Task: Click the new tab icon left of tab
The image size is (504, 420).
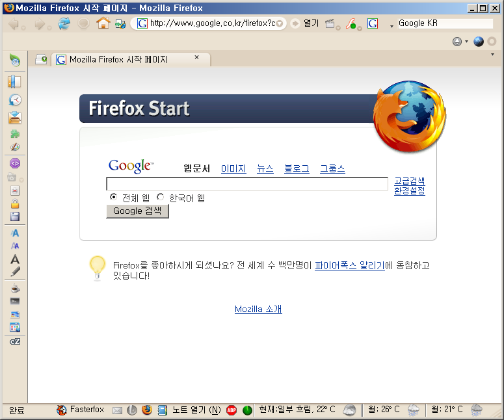Action: coord(41,59)
